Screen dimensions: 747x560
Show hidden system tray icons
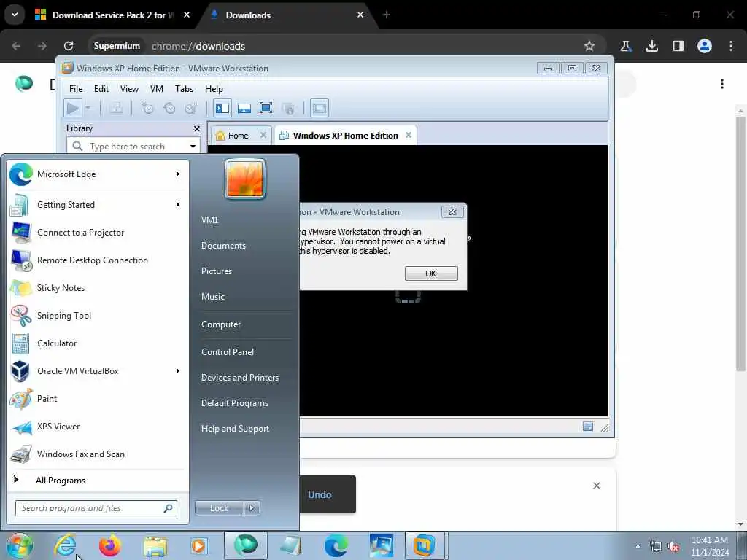click(638, 546)
